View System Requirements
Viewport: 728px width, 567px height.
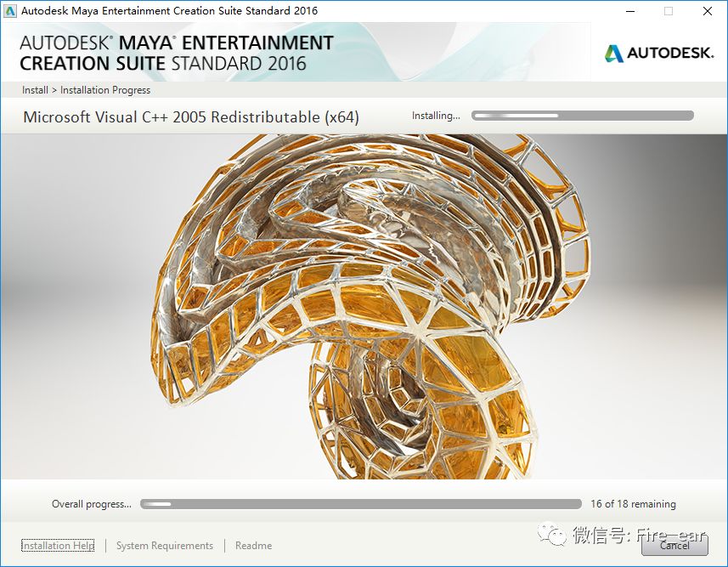[164, 545]
